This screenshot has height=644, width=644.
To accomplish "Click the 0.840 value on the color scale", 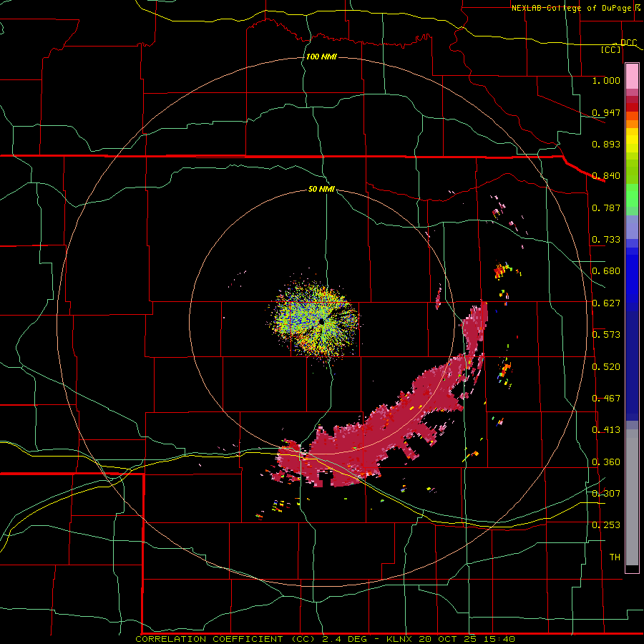I will 606,176.
